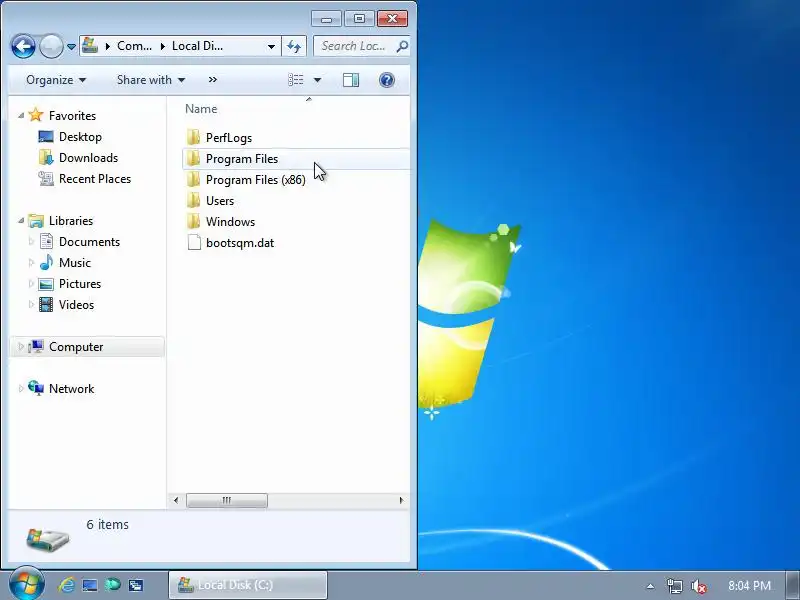Viewport: 800px width, 600px height.
Task: Click the green round taskbar icon
Action: tap(113, 585)
